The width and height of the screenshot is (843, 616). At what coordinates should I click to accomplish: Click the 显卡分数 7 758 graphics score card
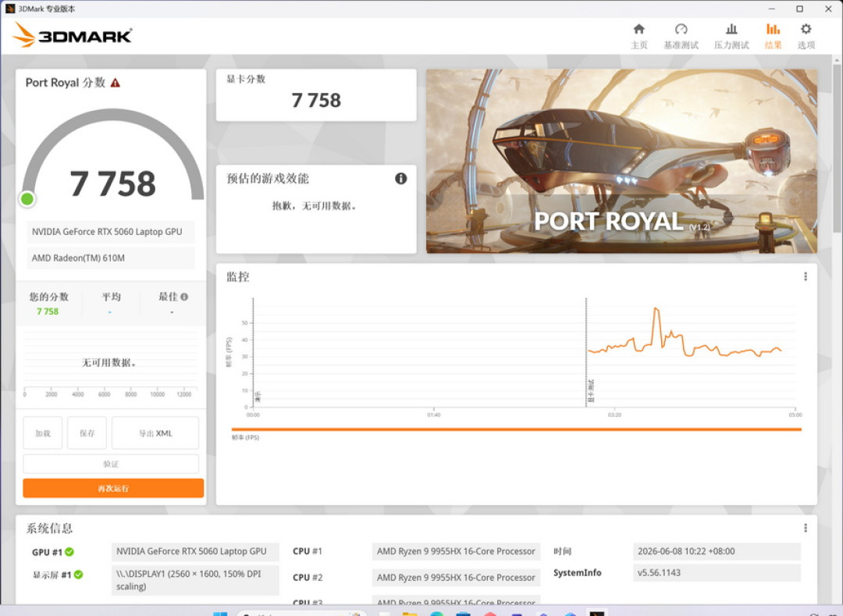(x=316, y=95)
